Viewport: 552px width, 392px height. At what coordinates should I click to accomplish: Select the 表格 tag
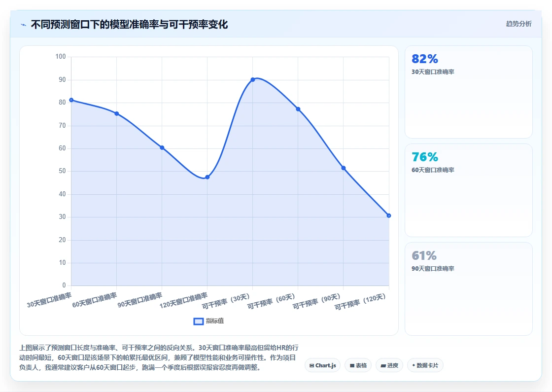pos(358,365)
